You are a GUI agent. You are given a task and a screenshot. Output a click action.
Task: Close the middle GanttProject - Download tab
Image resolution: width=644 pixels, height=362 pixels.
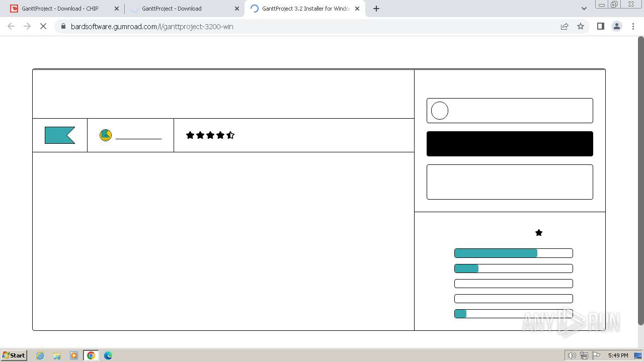[x=237, y=9]
